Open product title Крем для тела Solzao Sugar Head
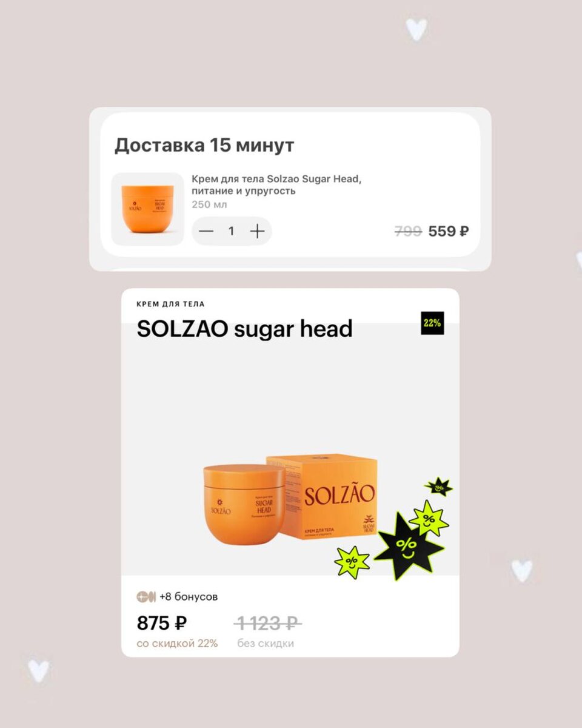Viewport: 582px width, 728px height. click(x=280, y=185)
